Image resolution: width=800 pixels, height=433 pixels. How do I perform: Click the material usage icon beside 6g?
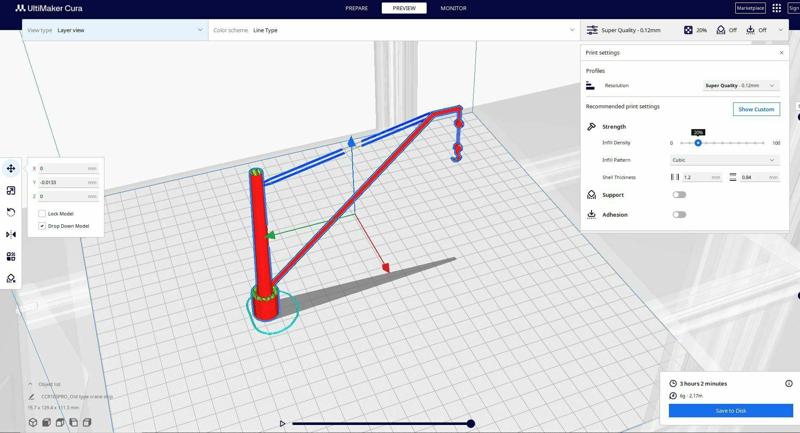coord(673,396)
